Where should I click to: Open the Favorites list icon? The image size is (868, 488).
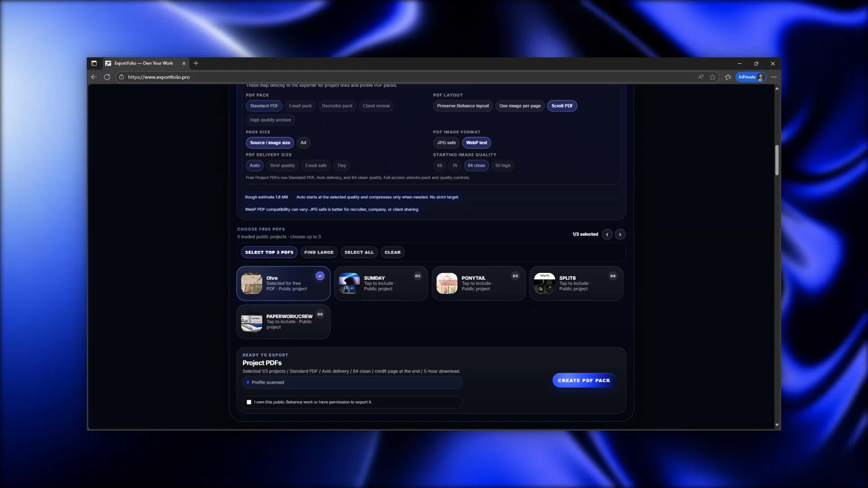[728, 77]
